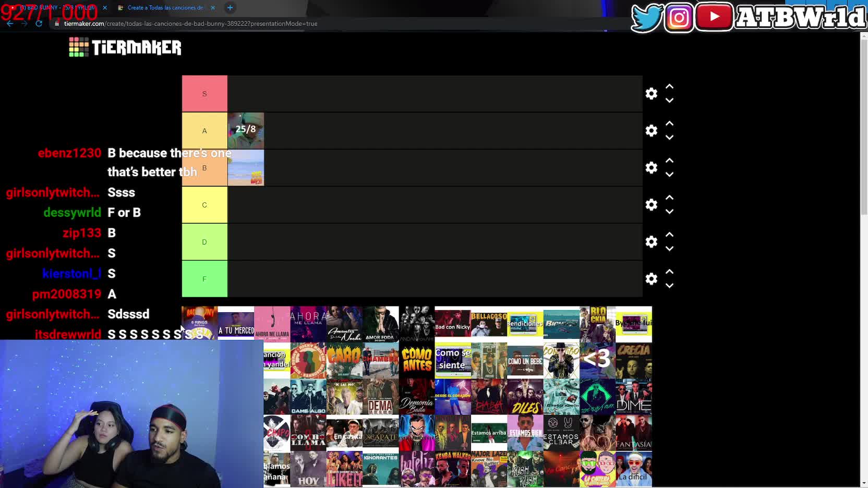This screenshot has height=488, width=868.
Task: Move B tier row up with arrow
Action: tap(670, 161)
